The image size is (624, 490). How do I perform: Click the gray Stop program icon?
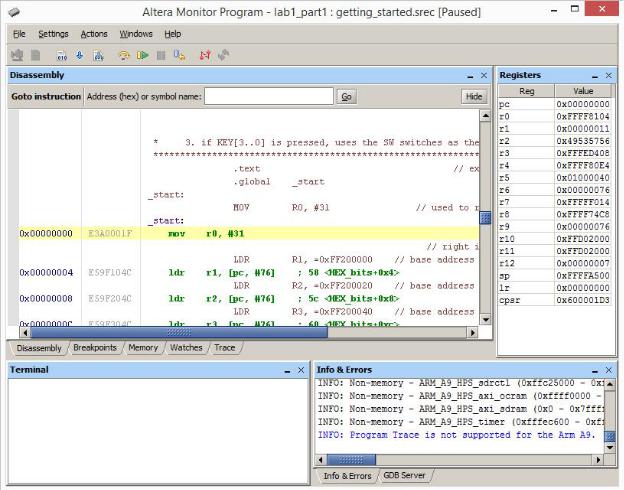tap(161, 55)
